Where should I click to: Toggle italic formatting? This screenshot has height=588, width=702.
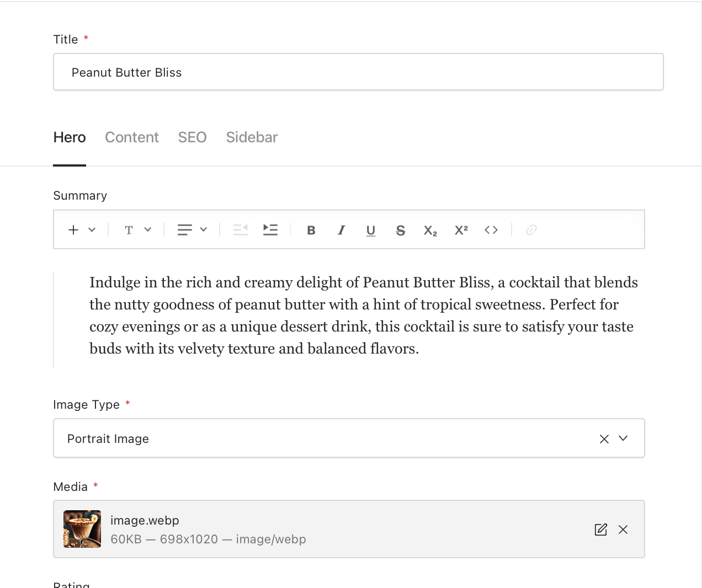pos(342,230)
